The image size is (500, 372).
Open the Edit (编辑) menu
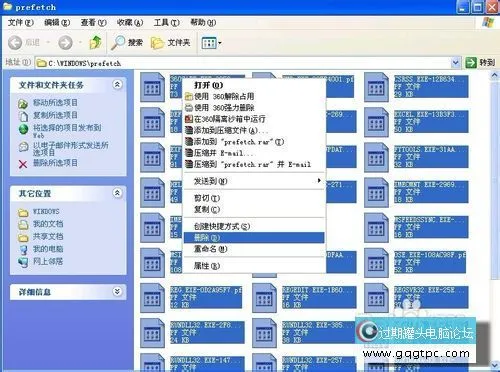(57, 23)
